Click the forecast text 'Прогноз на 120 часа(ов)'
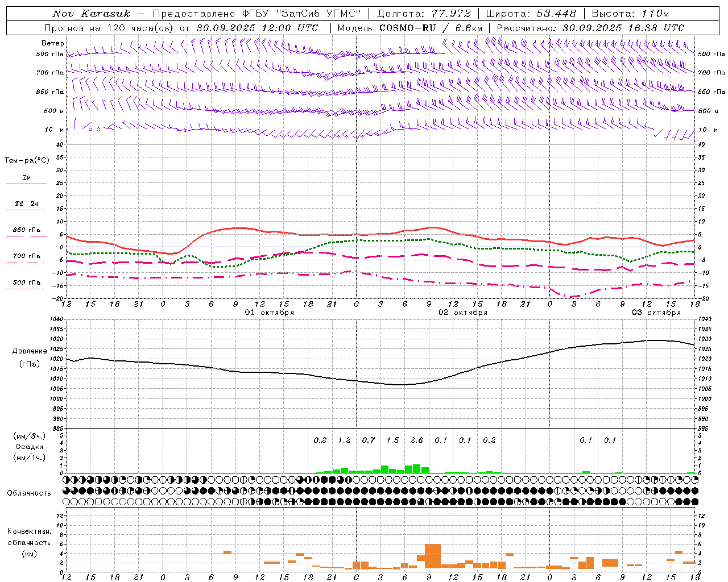Screen dimensions: 728x582 coord(109,28)
